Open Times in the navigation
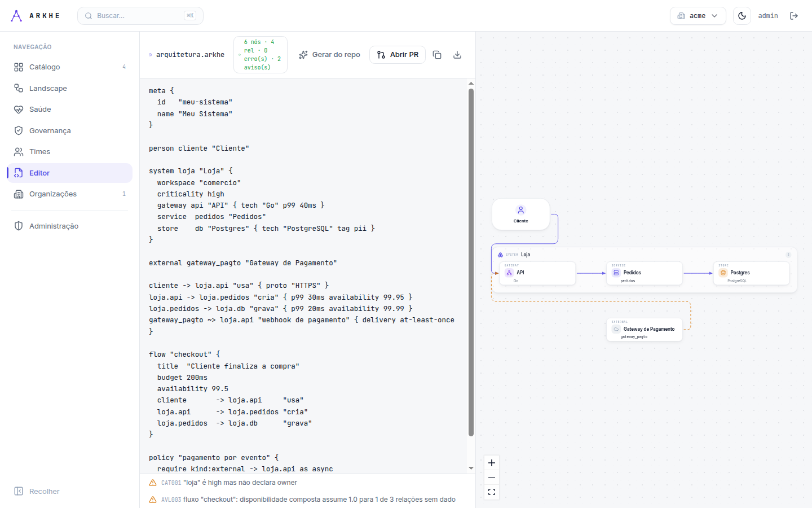Viewport: 812px width, 508px height. click(x=70, y=151)
